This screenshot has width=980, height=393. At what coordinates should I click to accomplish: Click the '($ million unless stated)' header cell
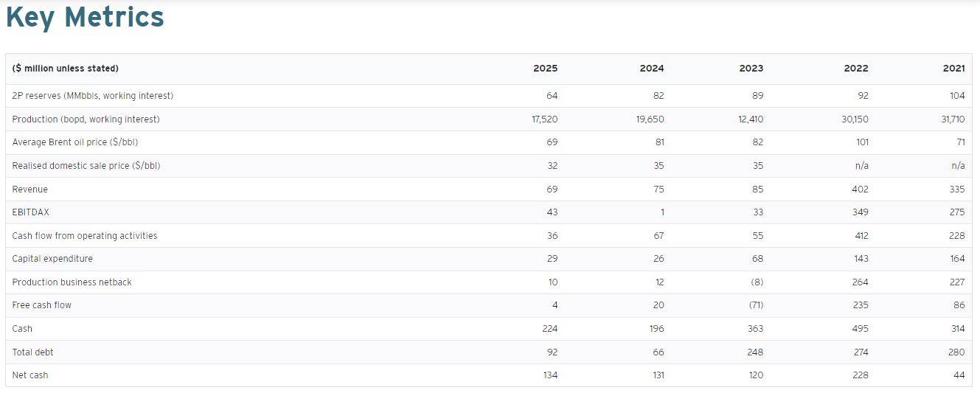pyautogui.click(x=66, y=69)
